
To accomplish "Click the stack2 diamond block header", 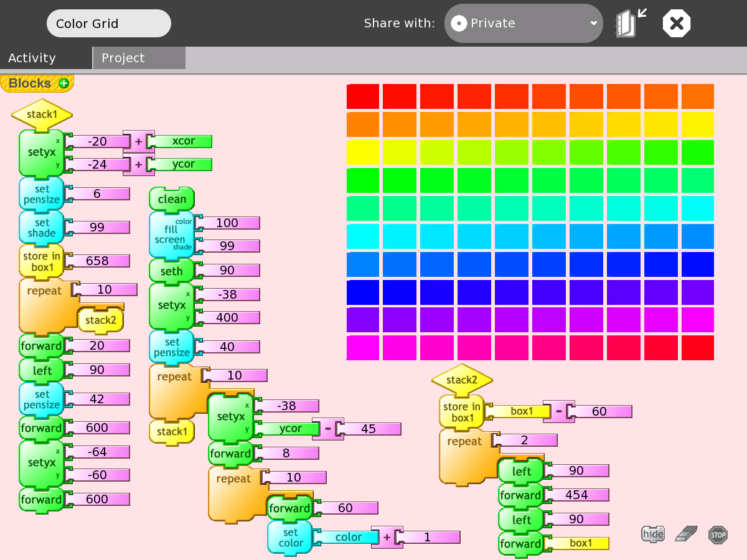I will point(462,380).
